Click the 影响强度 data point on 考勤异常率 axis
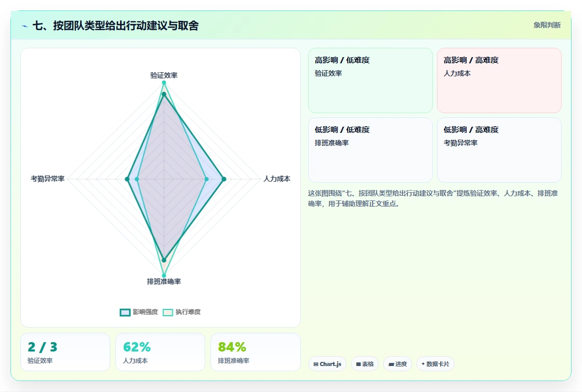Image resolution: width=582 pixels, height=392 pixels. point(127,179)
